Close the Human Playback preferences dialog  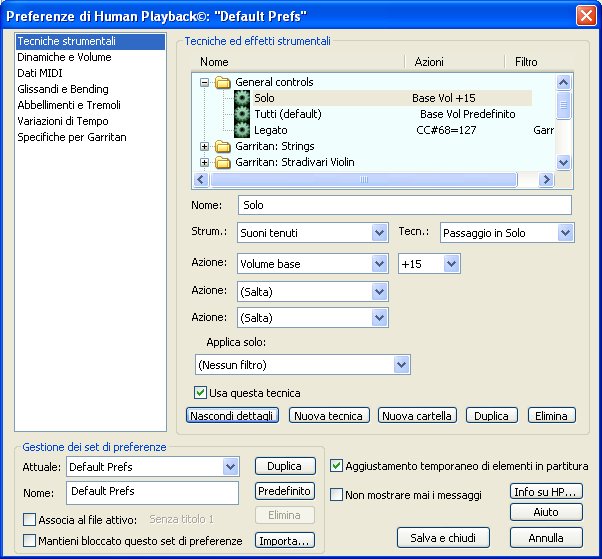coord(586,16)
